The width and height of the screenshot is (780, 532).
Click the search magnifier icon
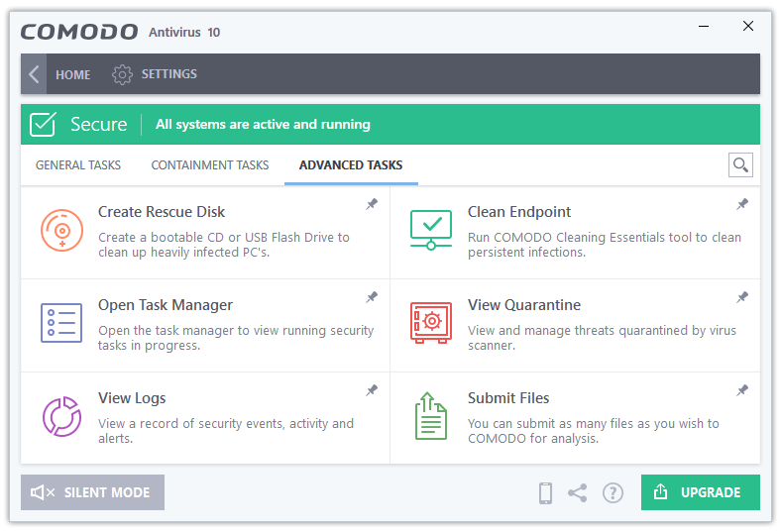(740, 165)
